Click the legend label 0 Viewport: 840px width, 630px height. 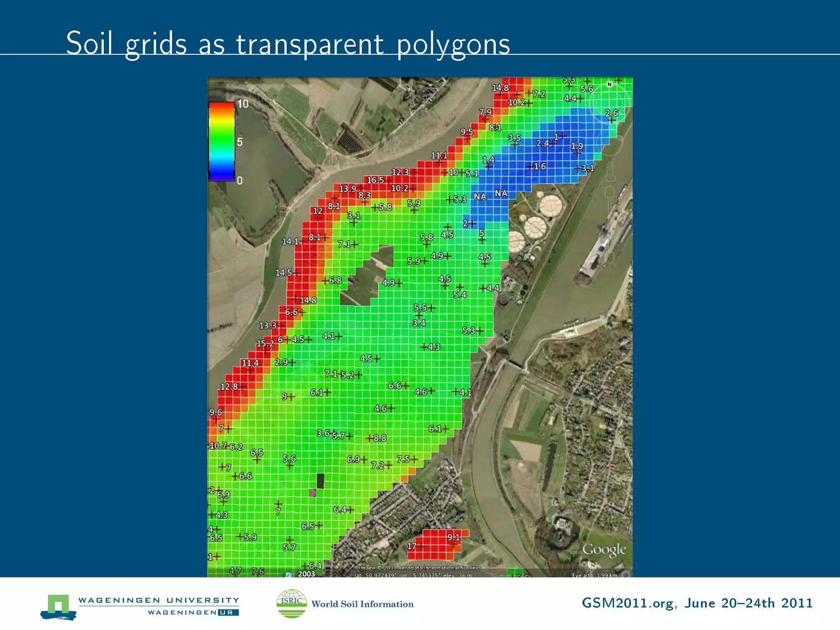tap(240, 180)
